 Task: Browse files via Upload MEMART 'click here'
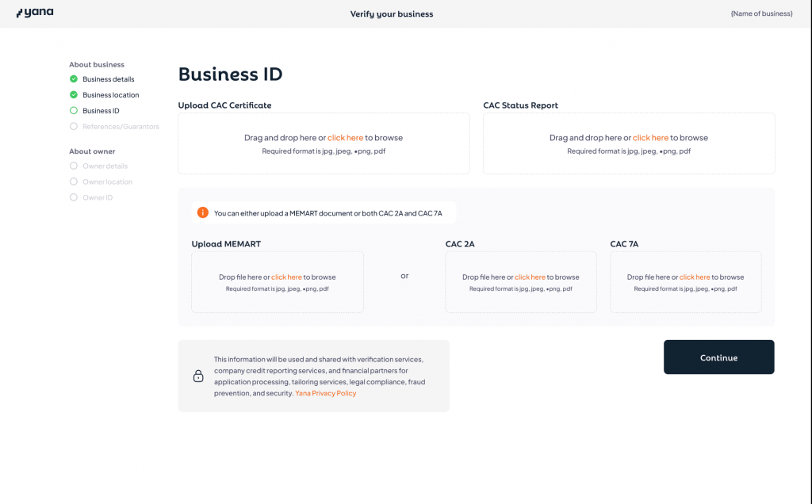tap(286, 277)
